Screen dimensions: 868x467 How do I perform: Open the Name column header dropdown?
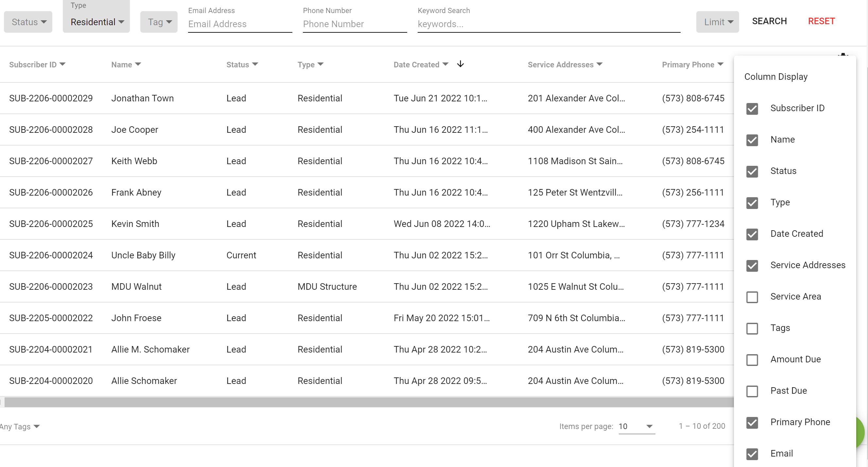138,64
